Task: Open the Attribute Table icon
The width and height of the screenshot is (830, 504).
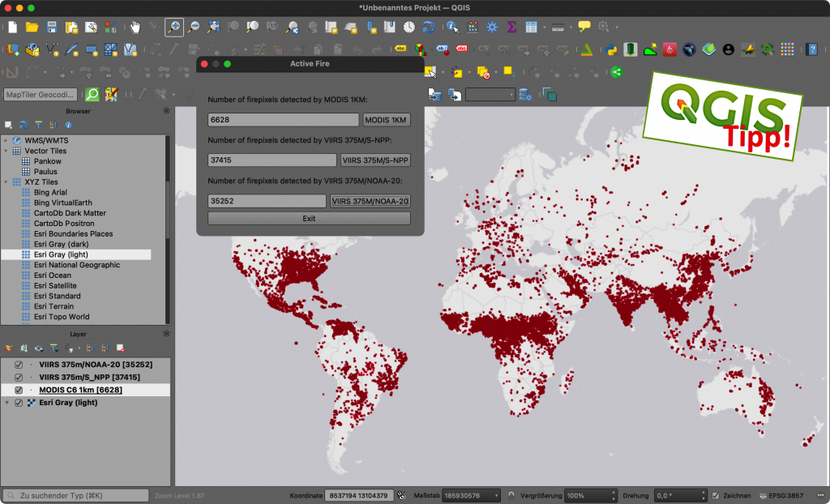Action: pyautogui.click(x=531, y=27)
